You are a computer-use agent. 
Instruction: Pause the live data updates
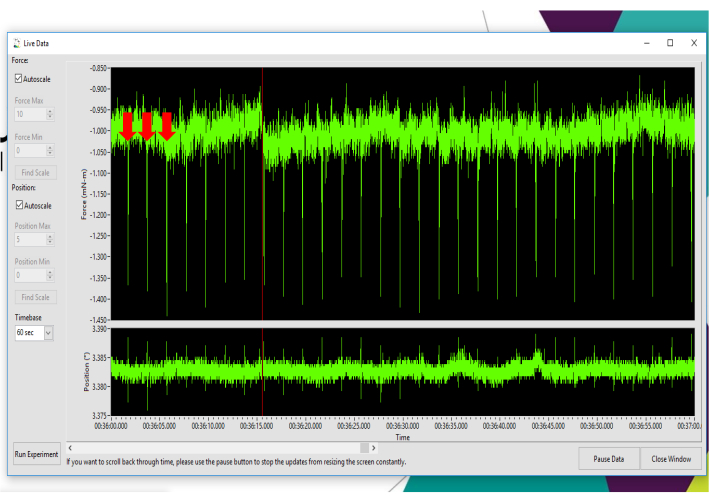608,459
